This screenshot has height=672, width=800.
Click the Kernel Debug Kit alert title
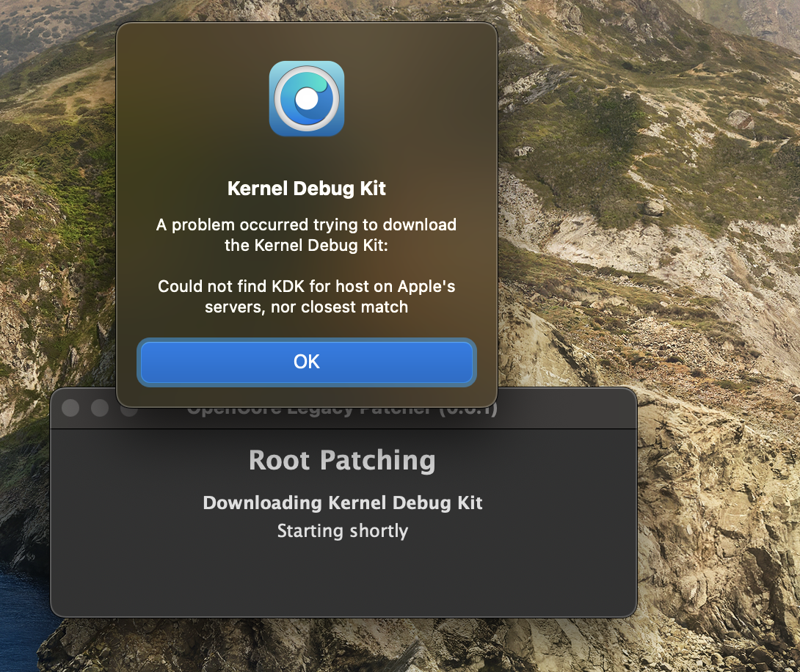[x=306, y=189]
